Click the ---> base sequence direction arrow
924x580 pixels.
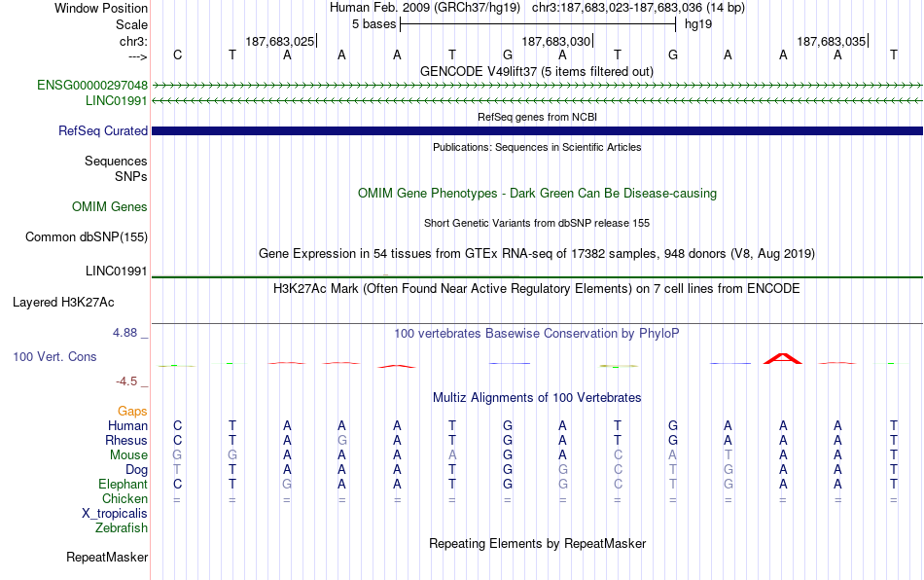(137, 56)
